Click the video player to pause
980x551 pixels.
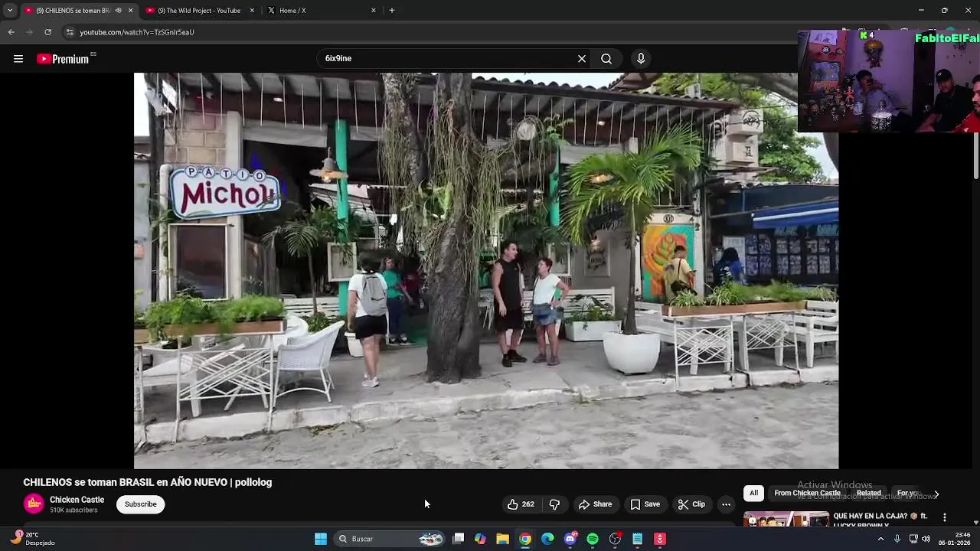coord(486,270)
